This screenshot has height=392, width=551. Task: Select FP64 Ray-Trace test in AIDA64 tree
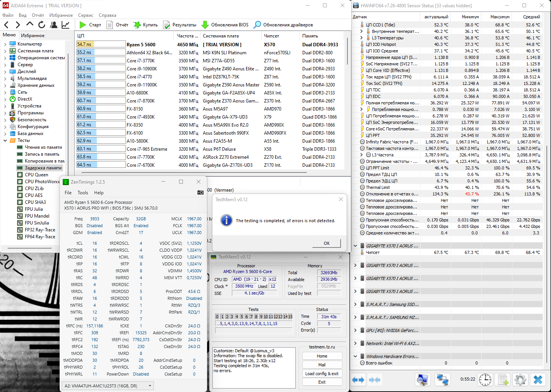tap(40, 237)
